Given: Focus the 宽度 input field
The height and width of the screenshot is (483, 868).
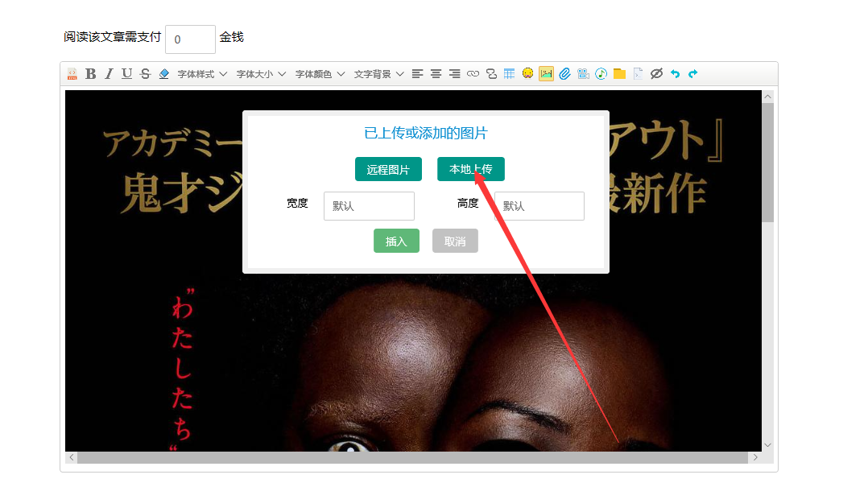Looking at the screenshot, I should [x=370, y=206].
